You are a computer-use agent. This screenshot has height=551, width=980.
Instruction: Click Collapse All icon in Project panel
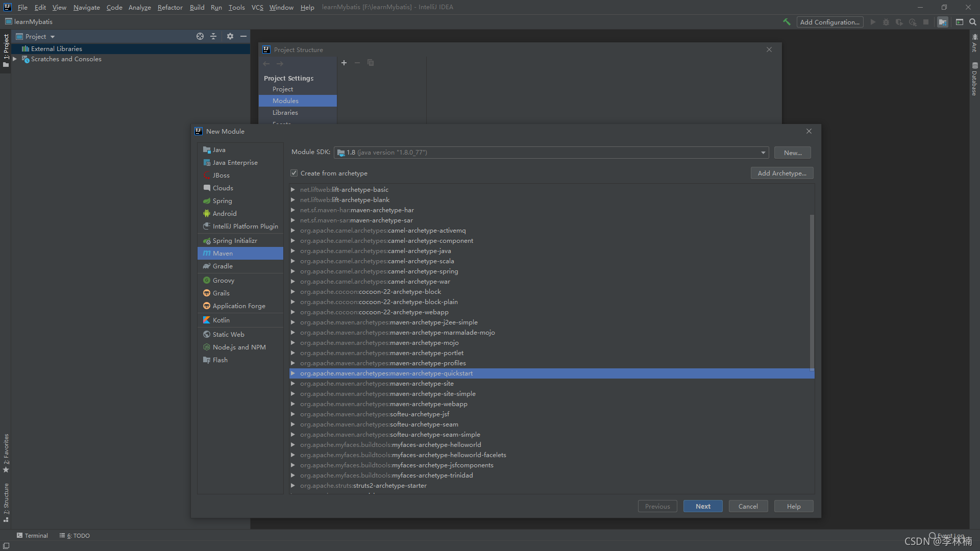(x=213, y=36)
